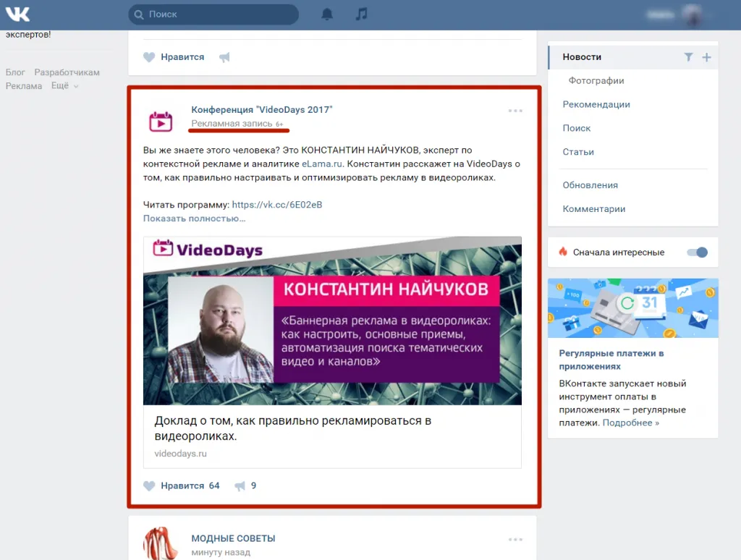Click the Подробнее link in payments promo
Image resolution: width=741 pixels, height=560 pixels.
point(630,423)
